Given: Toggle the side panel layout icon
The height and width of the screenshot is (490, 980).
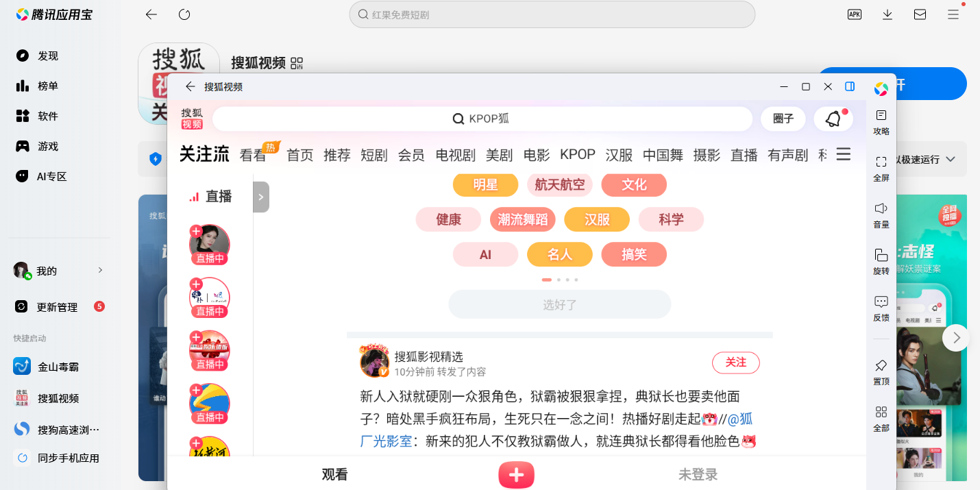Looking at the screenshot, I should (850, 86).
